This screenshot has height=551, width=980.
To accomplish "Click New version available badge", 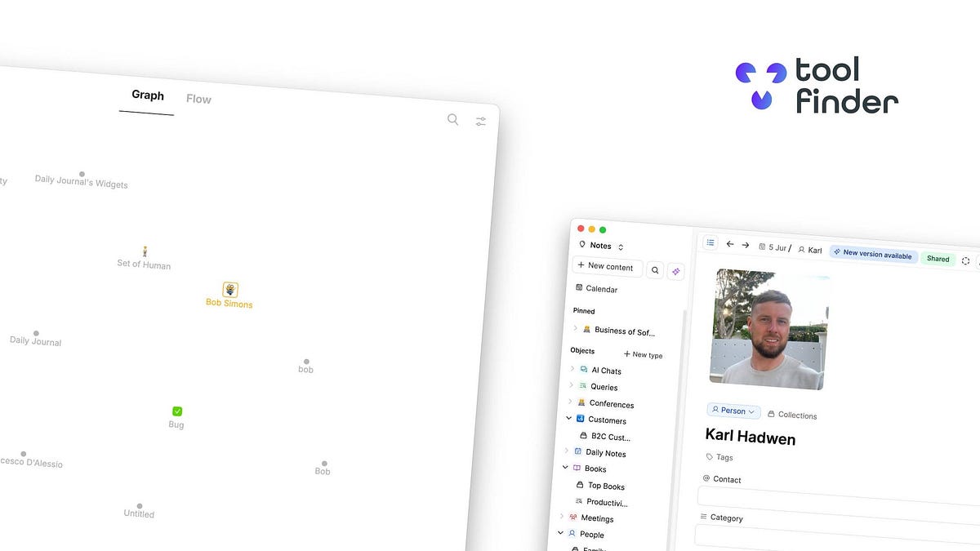I will click(x=873, y=255).
